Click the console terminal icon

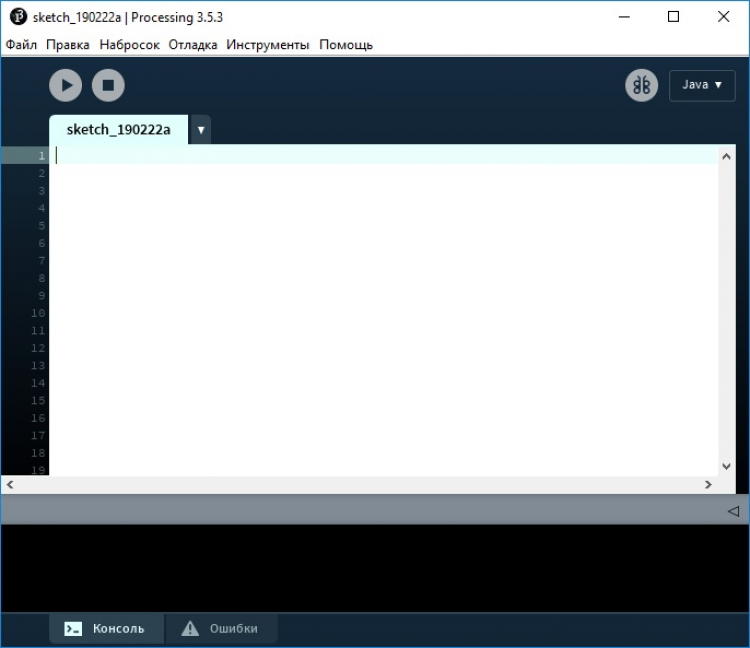pyautogui.click(x=73, y=629)
